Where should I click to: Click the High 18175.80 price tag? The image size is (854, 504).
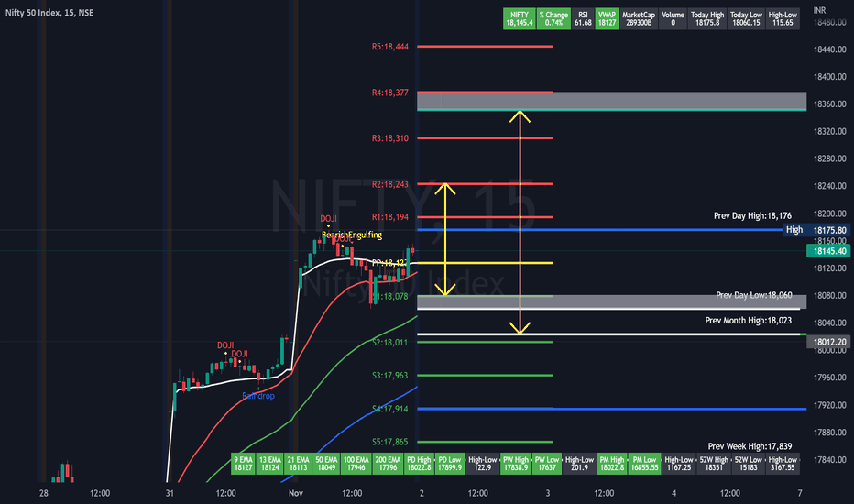point(816,230)
